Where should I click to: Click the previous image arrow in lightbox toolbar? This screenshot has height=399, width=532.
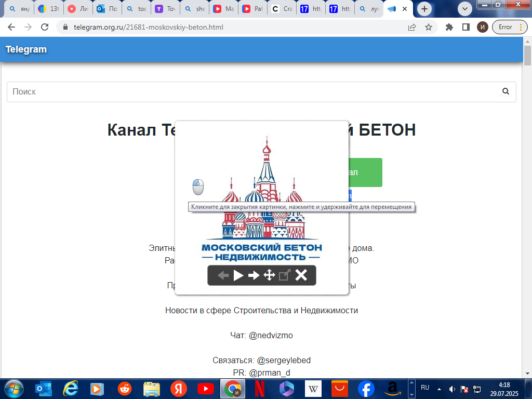pos(223,275)
